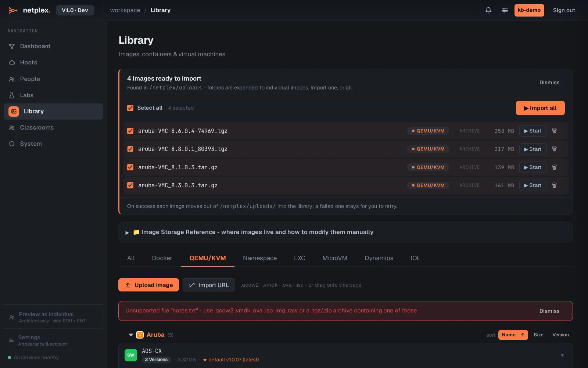Toggle the Select all checkbox

coord(130,108)
